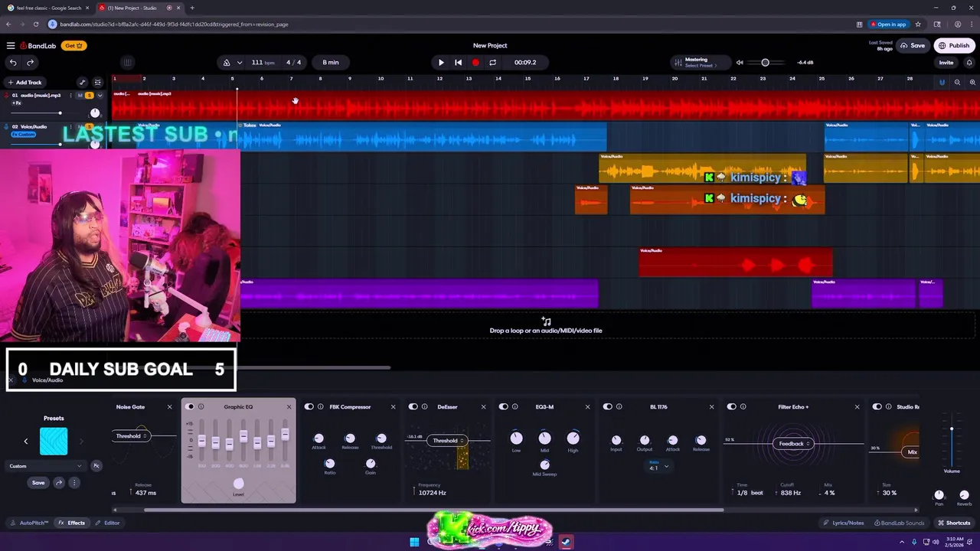Image resolution: width=980 pixels, height=551 pixels.
Task: Toggle EQ3-M effect power switch
Action: 504,407
